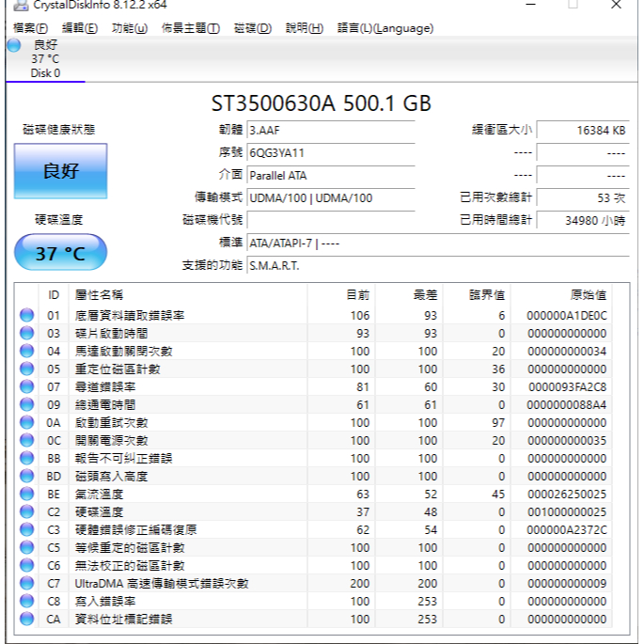Screen dimensions: 644x644
Task: Click the 韌體 firmware field showing 3.AAF
Action: pos(330,130)
